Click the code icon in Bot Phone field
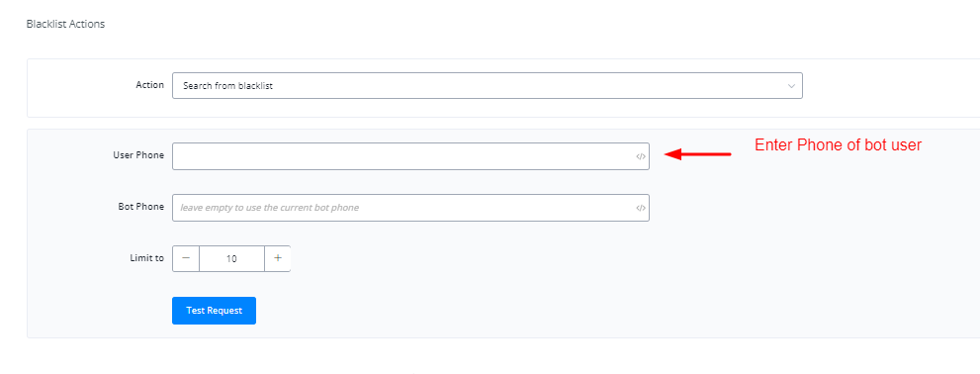The width and height of the screenshot is (980, 374). 640,208
